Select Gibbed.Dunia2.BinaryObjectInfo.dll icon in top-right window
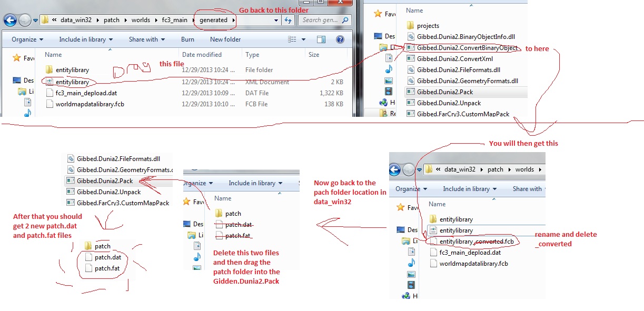The height and width of the screenshot is (311, 644). coord(411,36)
